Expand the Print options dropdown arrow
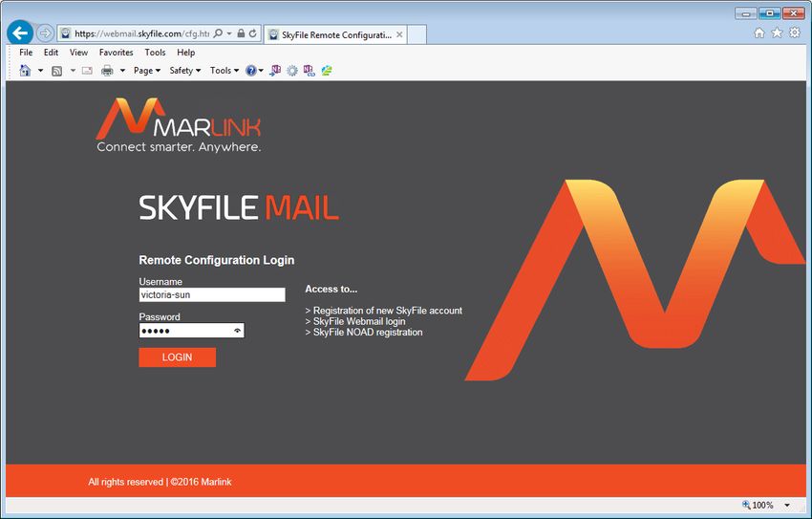812x519 pixels. pos(122,71)
